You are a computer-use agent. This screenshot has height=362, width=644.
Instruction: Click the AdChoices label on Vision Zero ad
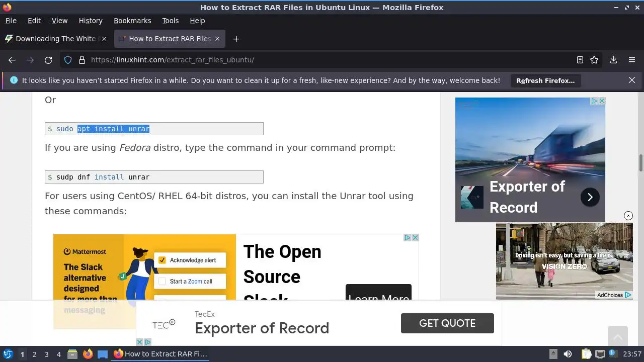coord(614,295)
